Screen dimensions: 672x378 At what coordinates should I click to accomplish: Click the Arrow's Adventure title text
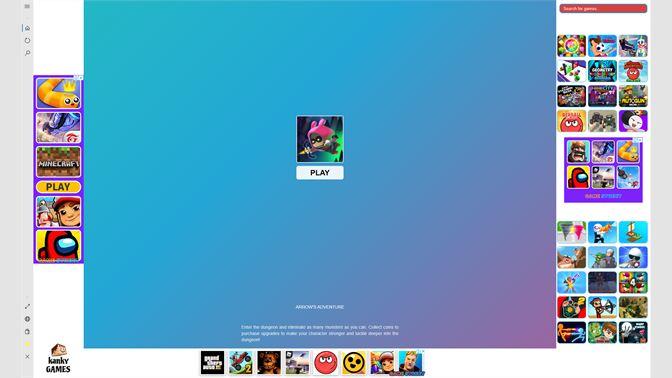pos(320,307)
